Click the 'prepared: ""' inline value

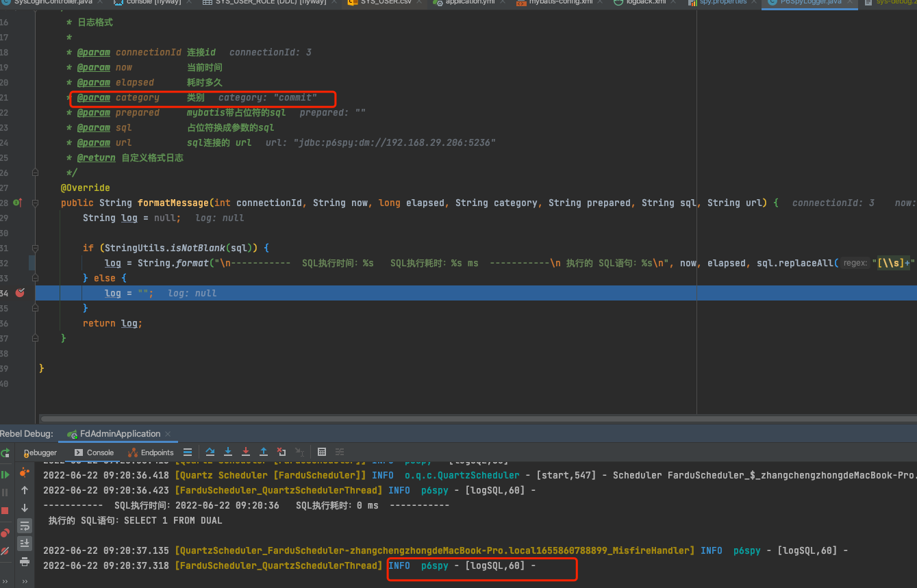(332, 112)
